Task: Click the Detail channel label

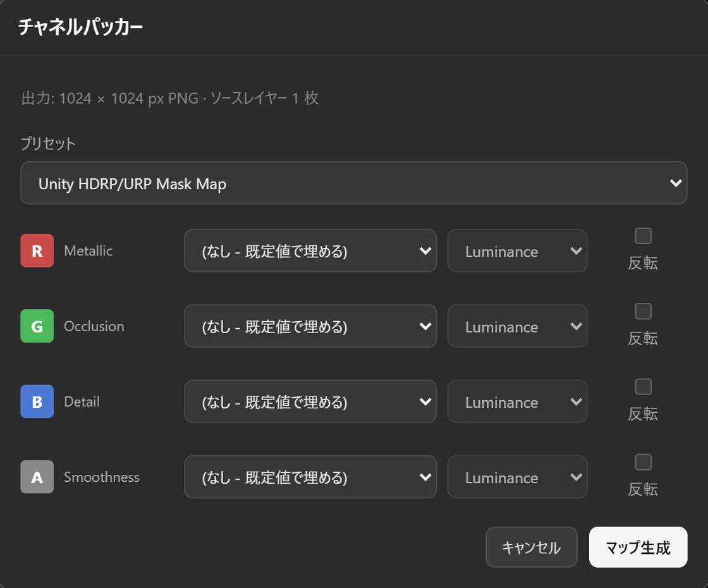Action: (x=82, y=401)
